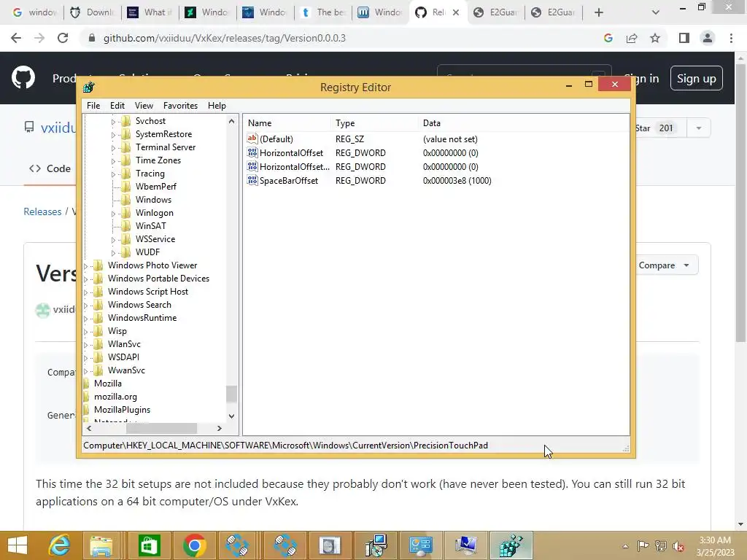Screen dimensions: 747x560
Task: Click the Chrome share page icon
Action: point(632,38)
